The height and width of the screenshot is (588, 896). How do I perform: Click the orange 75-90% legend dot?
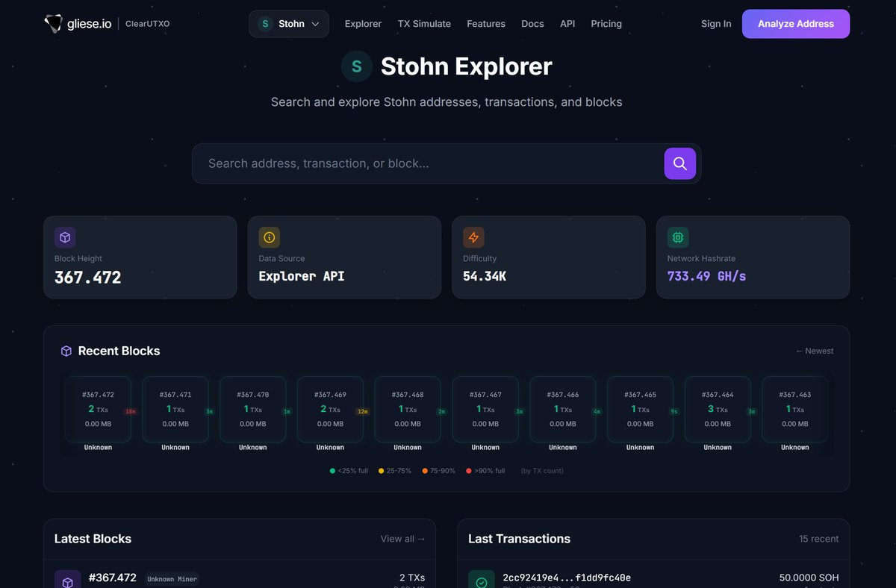[x=425, y=471]
